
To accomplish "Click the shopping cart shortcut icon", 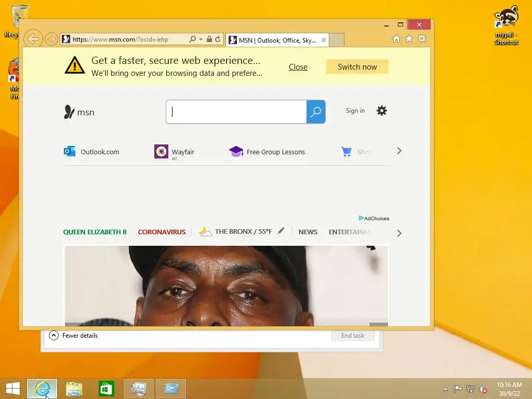I will click(347, 152).
